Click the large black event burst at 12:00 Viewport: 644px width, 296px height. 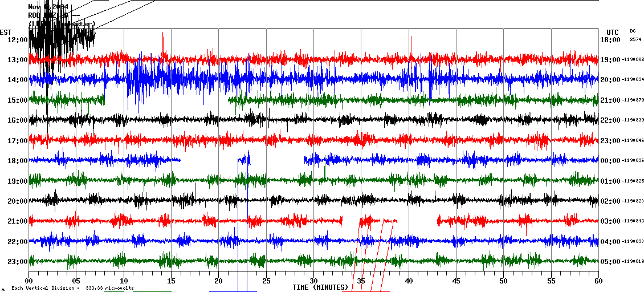pyautogui.click(x=54, y=39)
